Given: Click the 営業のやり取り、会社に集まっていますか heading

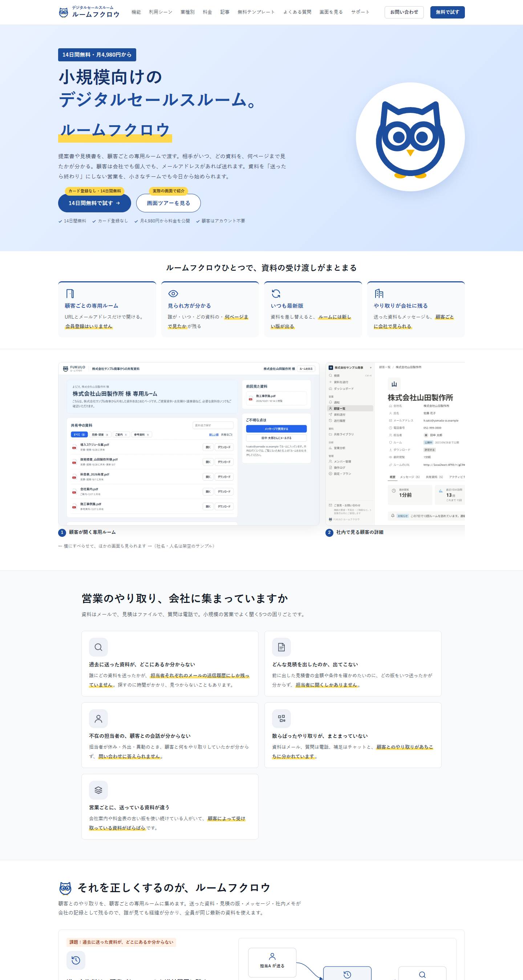Looking at the screenshot, I should pos(185,599).
